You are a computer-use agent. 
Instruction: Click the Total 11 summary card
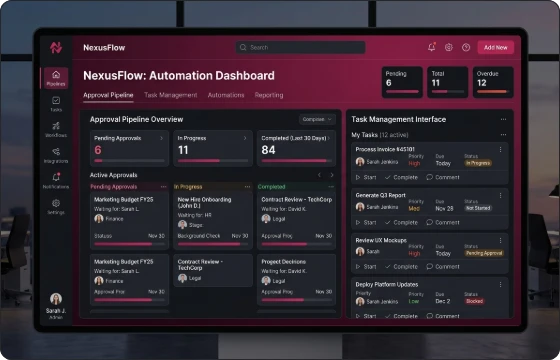click(448, 82)
